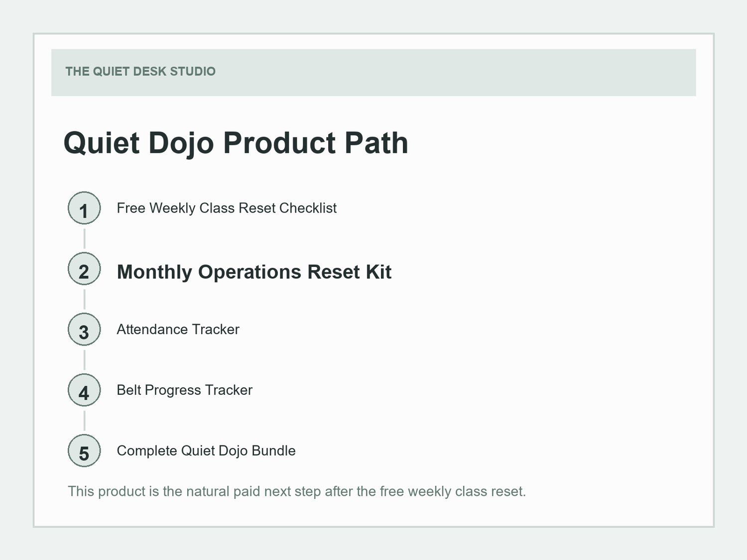The height and width of the screenshot is (560, 747).
Task: Open Complete Quiet Dojo Bundle
Action: pos(206,451)
